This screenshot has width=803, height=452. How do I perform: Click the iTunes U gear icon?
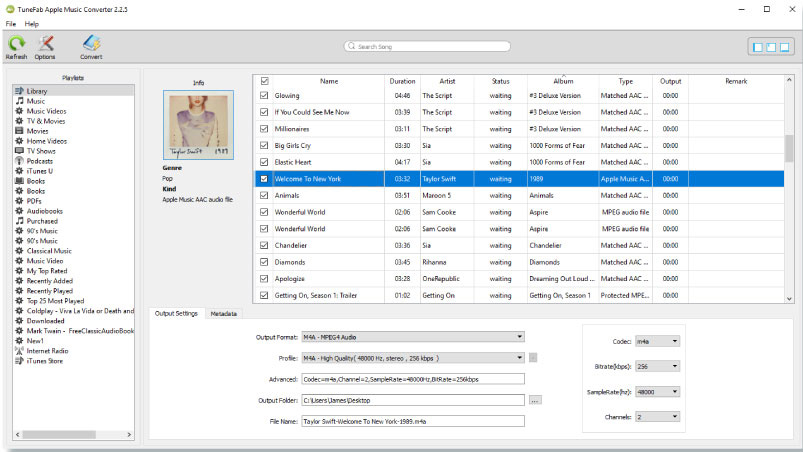[19, 171]
